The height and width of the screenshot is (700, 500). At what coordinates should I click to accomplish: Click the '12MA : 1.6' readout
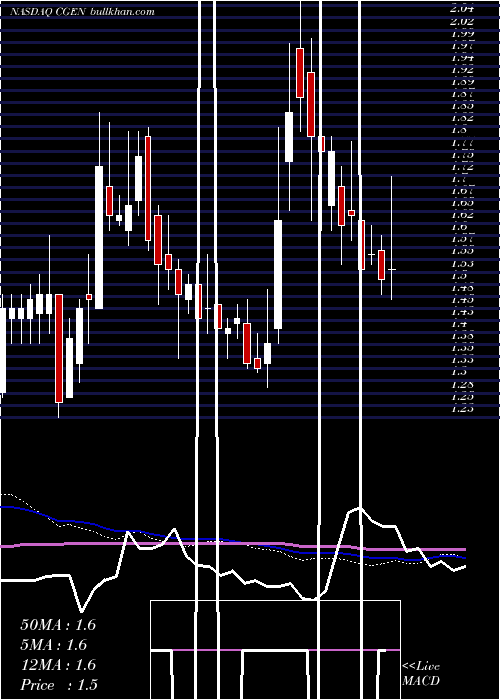(58, 665)
